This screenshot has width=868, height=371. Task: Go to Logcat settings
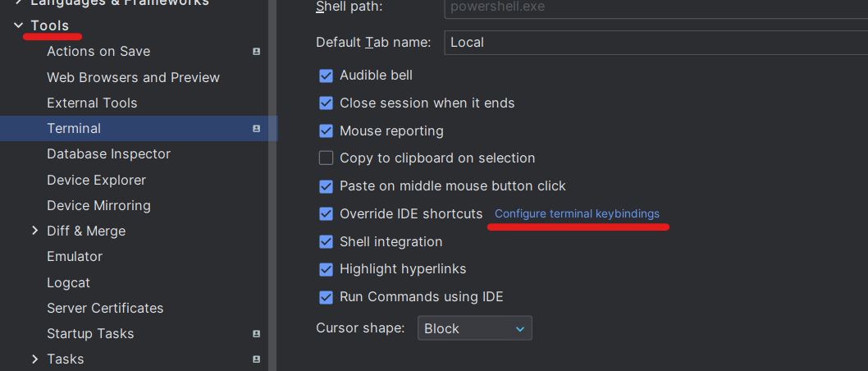69,283
